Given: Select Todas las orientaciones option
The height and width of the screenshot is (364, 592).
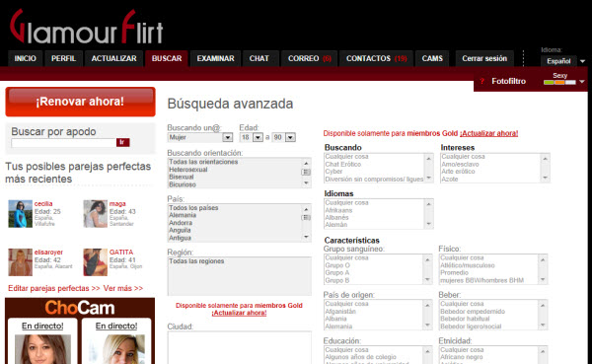Looking at the screenshot, I should [x=203, y=162].
